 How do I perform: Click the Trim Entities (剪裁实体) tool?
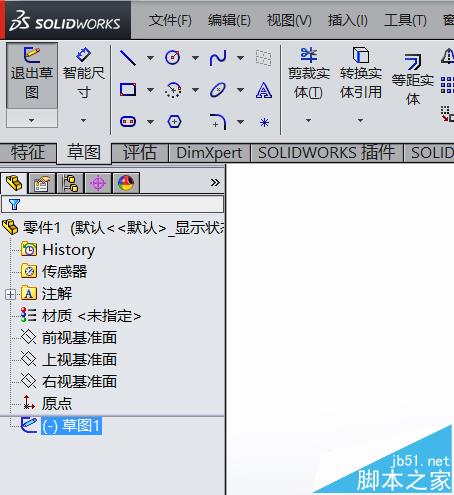pos(309,74)
